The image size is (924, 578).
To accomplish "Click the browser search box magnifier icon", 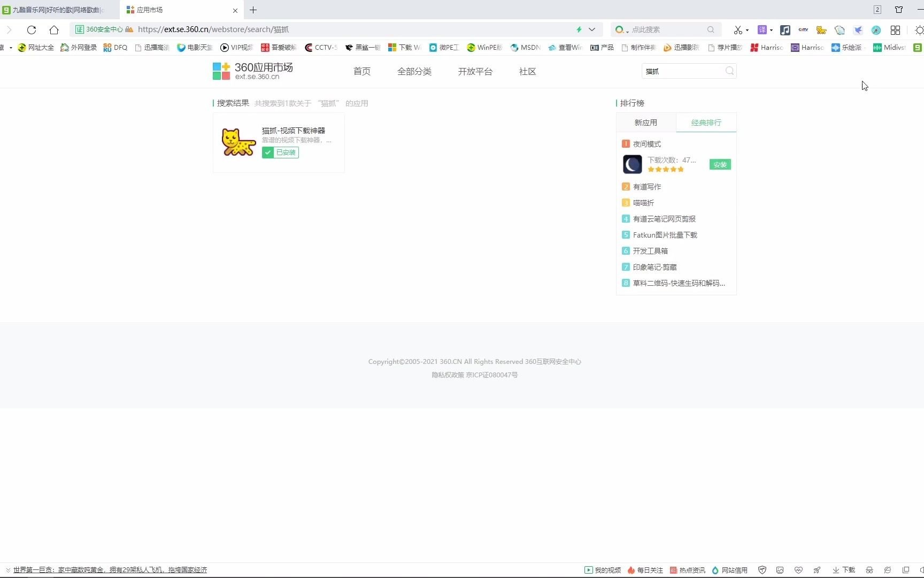I will click(x=711, y=29).
